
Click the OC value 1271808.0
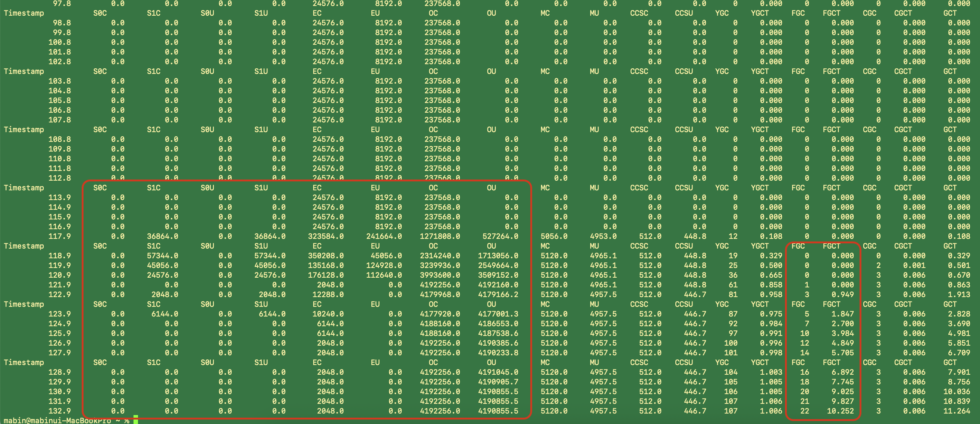tap(440, 236)
